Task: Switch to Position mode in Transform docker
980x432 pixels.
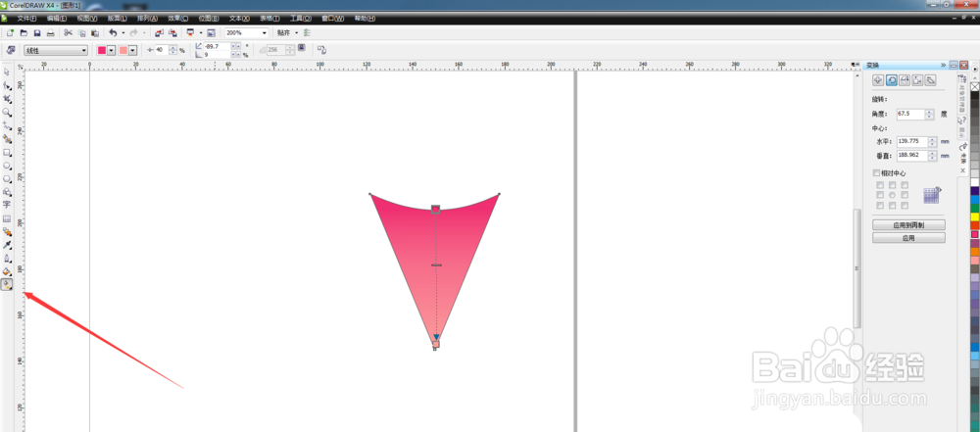Action: (878, 80)
